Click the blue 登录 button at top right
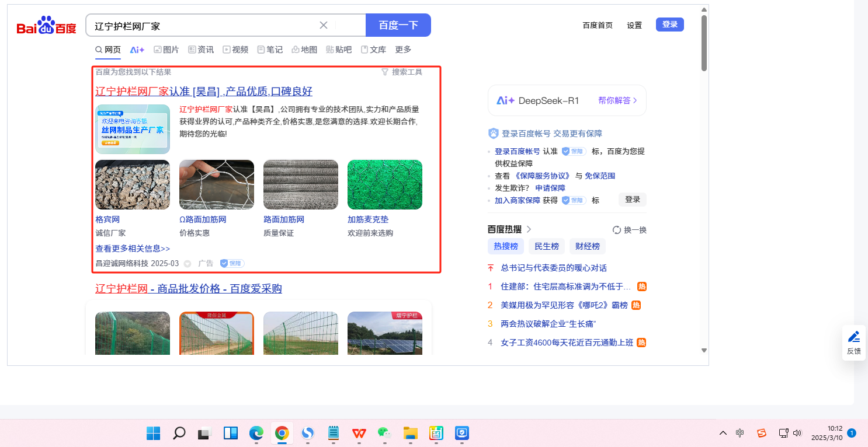The width and height of the screenshot is (868, 447). coord(669,25)
